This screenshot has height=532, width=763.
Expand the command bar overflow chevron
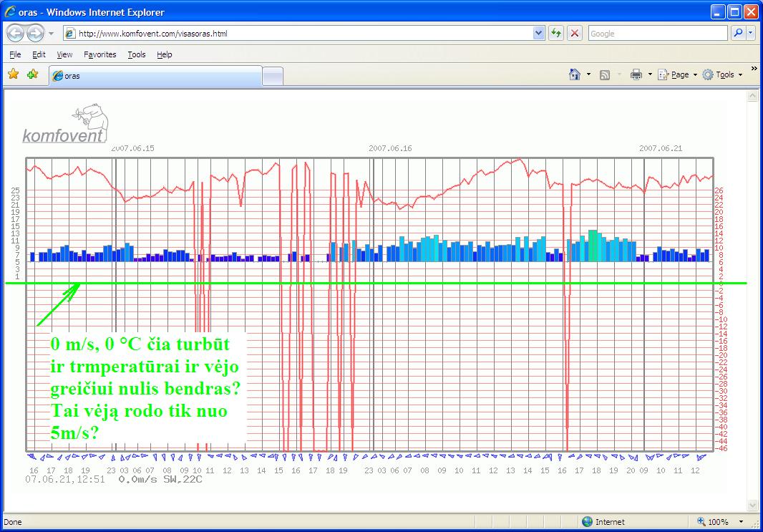(x=754, y=69)
